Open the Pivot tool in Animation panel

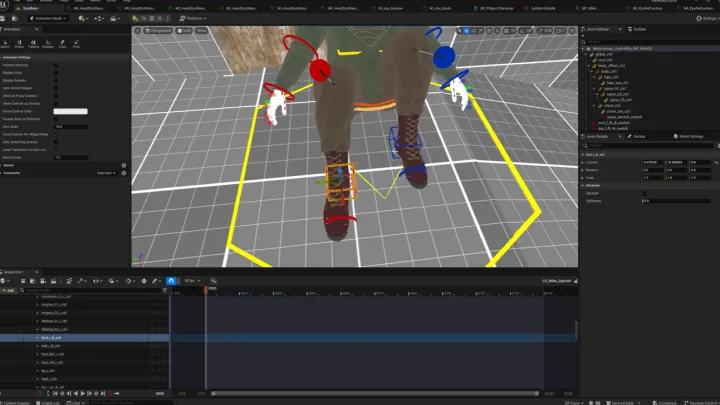[x=76, y=44]
